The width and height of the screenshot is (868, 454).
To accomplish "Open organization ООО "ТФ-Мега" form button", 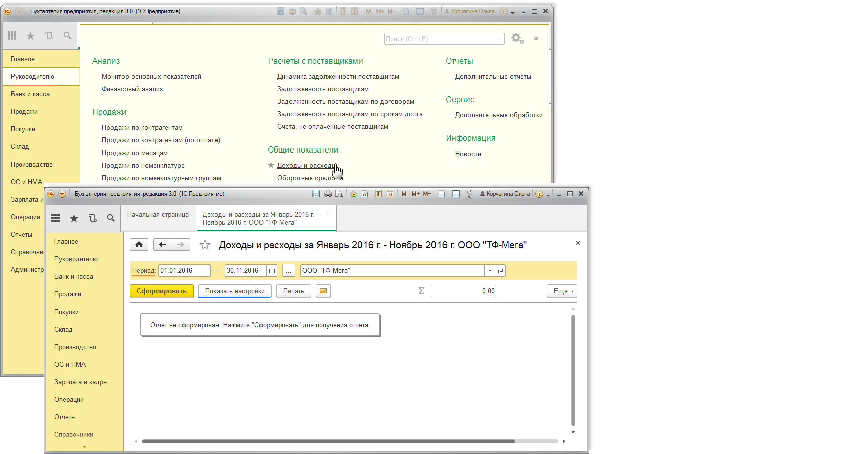I will (x=500, y=271).
